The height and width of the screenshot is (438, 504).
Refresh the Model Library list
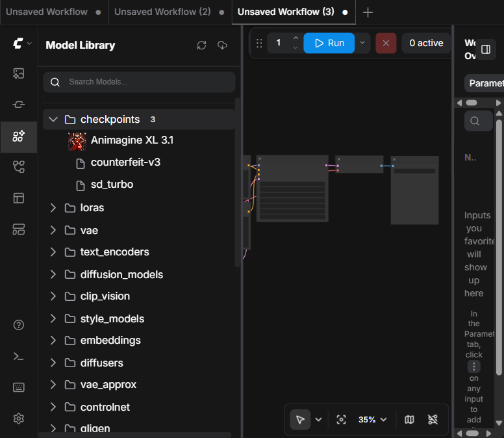point(201,45)
